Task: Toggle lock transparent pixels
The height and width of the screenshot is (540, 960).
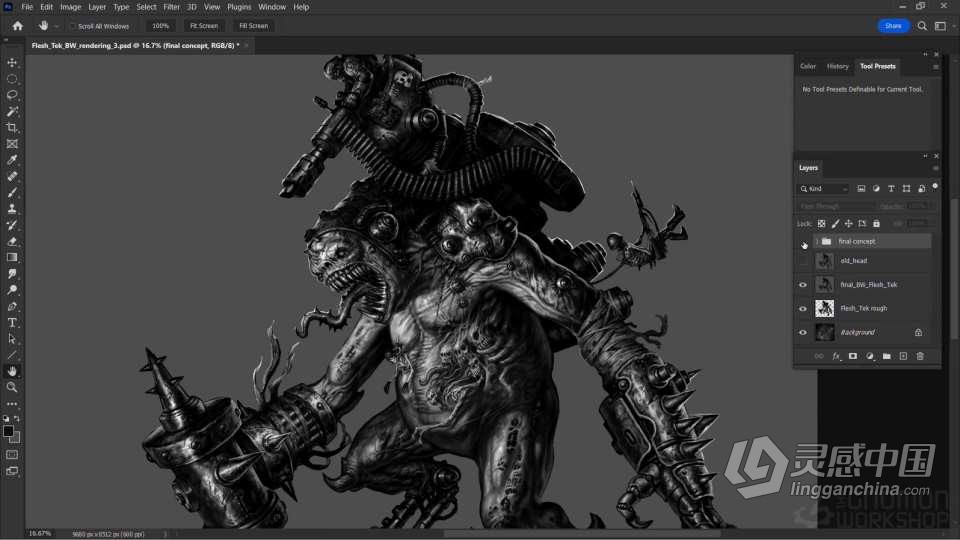Action: click(x=822, y=224)
